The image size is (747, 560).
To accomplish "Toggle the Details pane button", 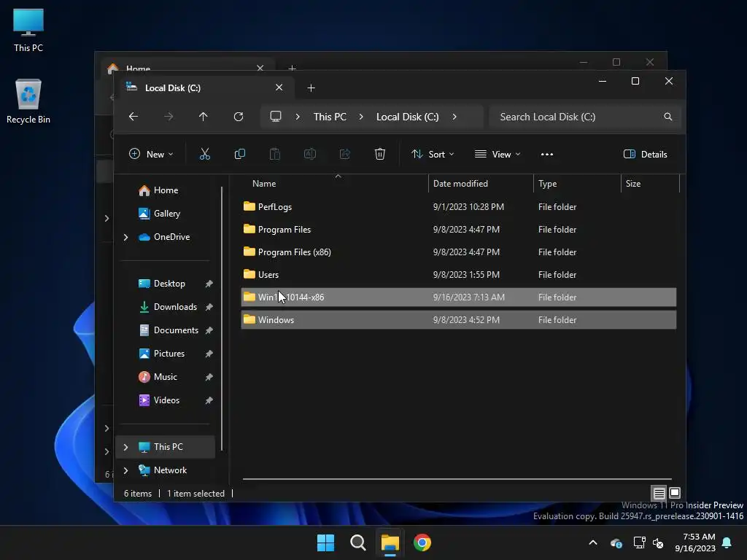I will 646,155.
